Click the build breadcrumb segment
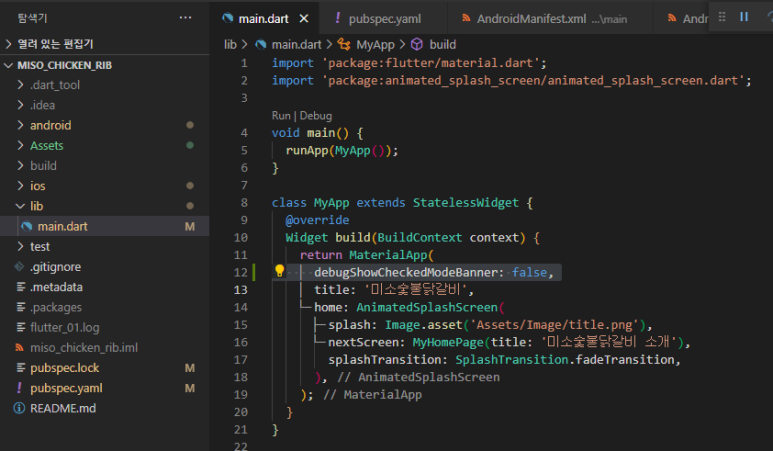The width and height of the screenshot is (773, 451). pyautogui.click(x=442, y=44)
